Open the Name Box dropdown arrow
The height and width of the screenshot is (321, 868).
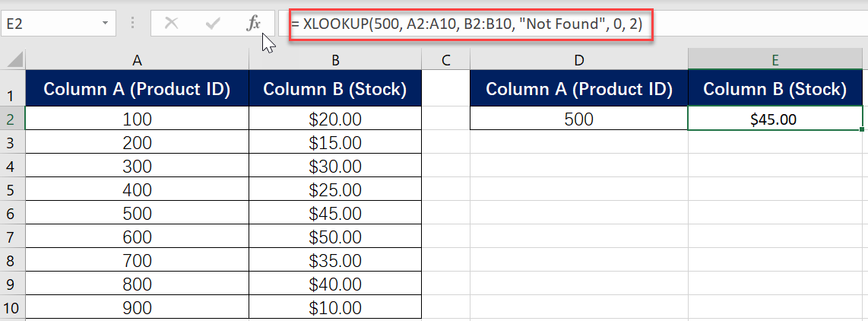coord(105,24)
